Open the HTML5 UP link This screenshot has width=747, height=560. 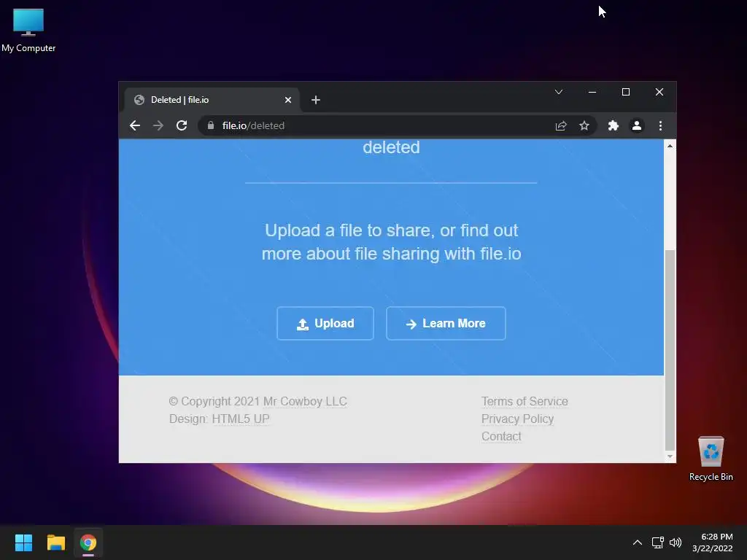pos(241,419)
